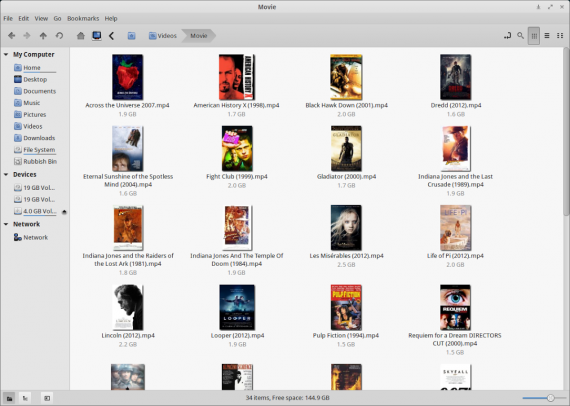Viewport: 570px width, 406px height.
Task: Select the Skyfall poster thumbnail
Action: (455, 377)
